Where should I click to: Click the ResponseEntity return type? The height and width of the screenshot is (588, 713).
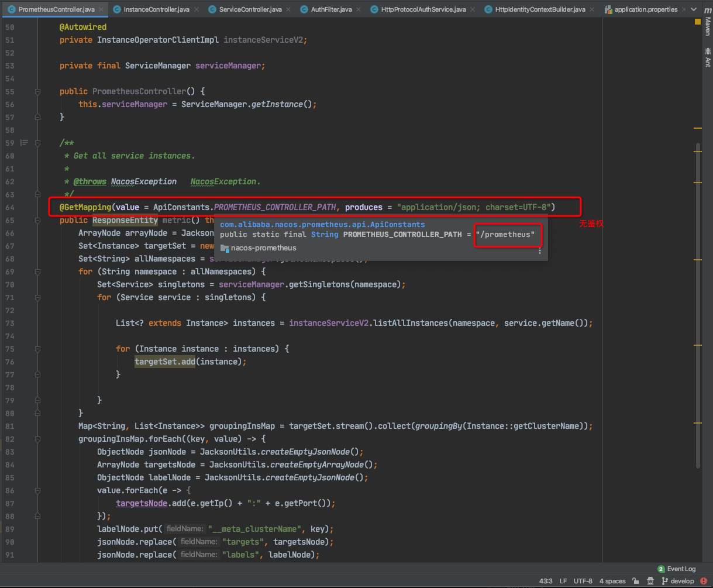coord(125,220)
